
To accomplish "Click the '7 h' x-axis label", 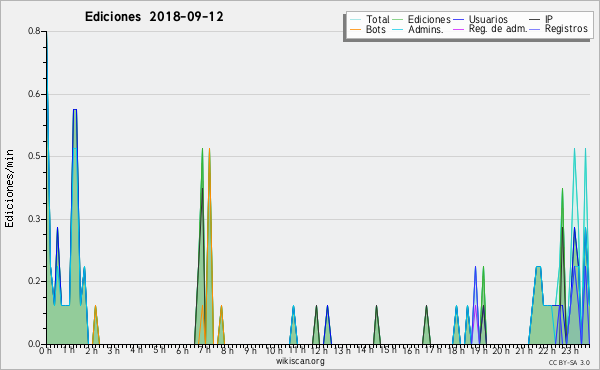I will pyautogui.click(x=204, y=350).
